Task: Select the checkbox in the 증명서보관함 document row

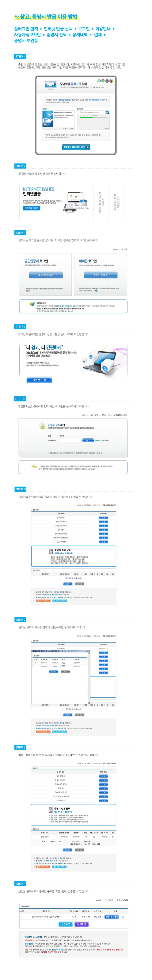Action: (22, 916)
